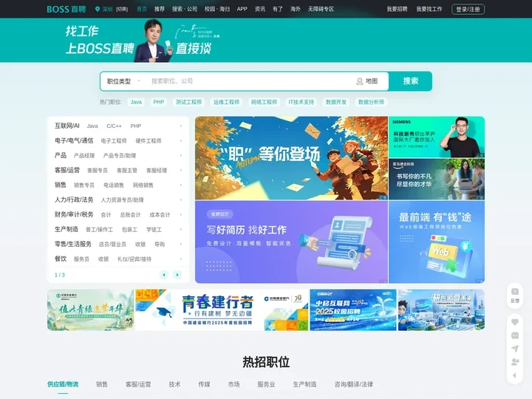Image resolution: width=532 pixels, height=399 pixels.
Task: Click the 搜索职位、公司 input field
Action: click(x=250, y=81)
